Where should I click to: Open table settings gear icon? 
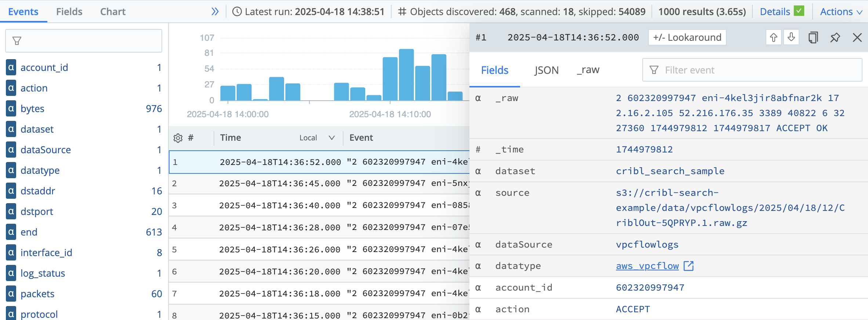[x=178, y=138]
